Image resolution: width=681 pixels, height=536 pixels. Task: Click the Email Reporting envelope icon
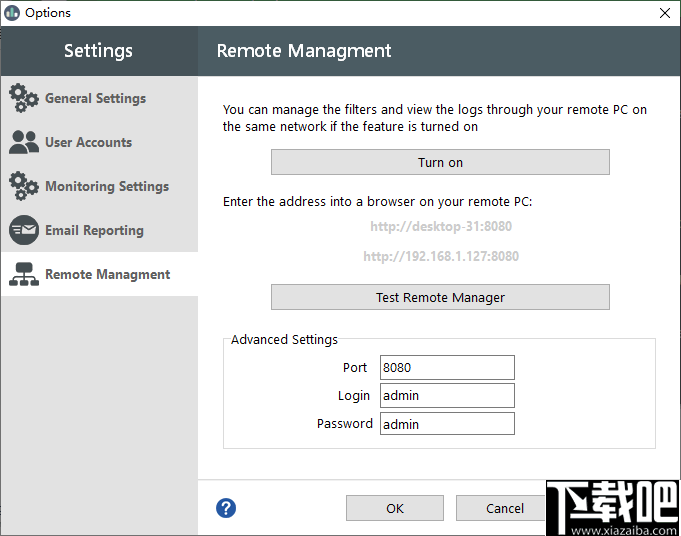pyautogui.click(x=24, y=230)
